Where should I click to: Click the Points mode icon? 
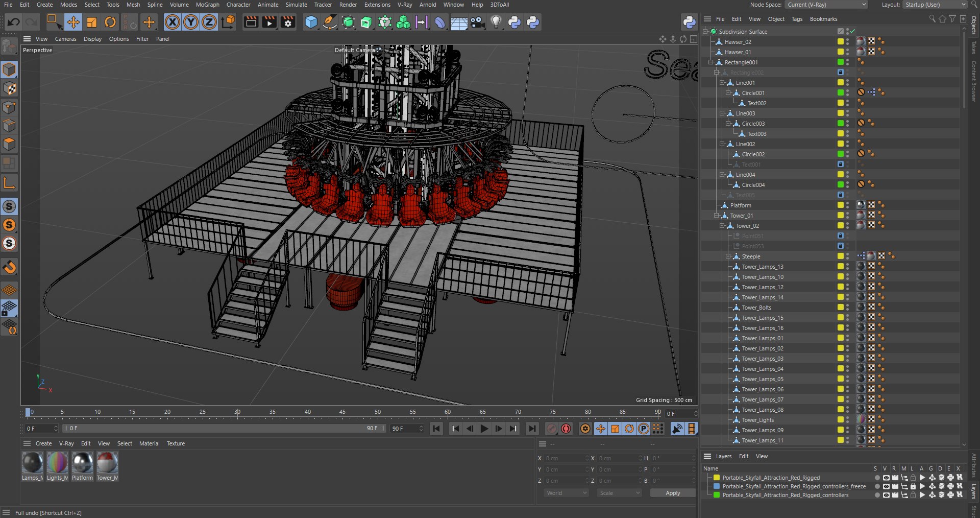tap(9, 107)
